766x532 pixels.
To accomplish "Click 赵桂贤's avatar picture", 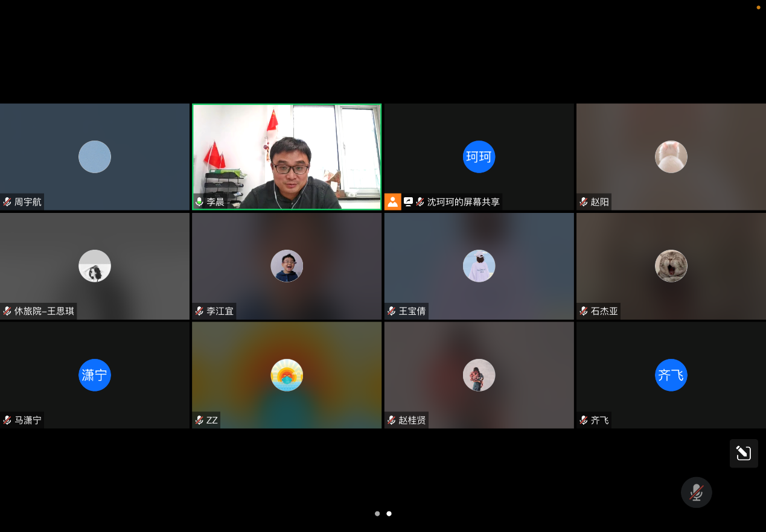I will pyautogui.click(x=479, y=375).
